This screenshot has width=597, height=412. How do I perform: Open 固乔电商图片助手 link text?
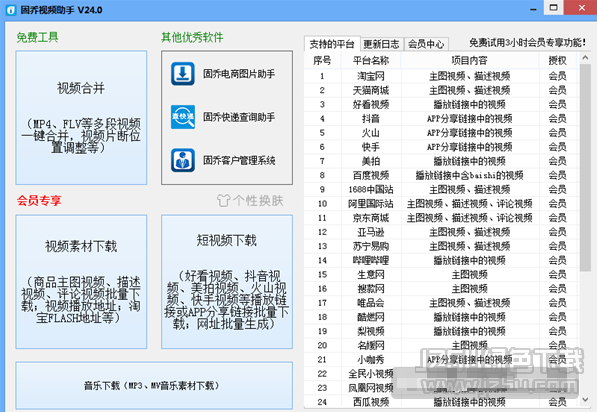239,74
